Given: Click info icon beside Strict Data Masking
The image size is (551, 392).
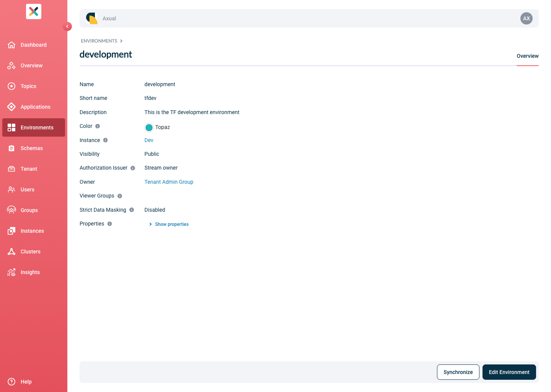Looking at the screenshot, I should coord(132,210).
